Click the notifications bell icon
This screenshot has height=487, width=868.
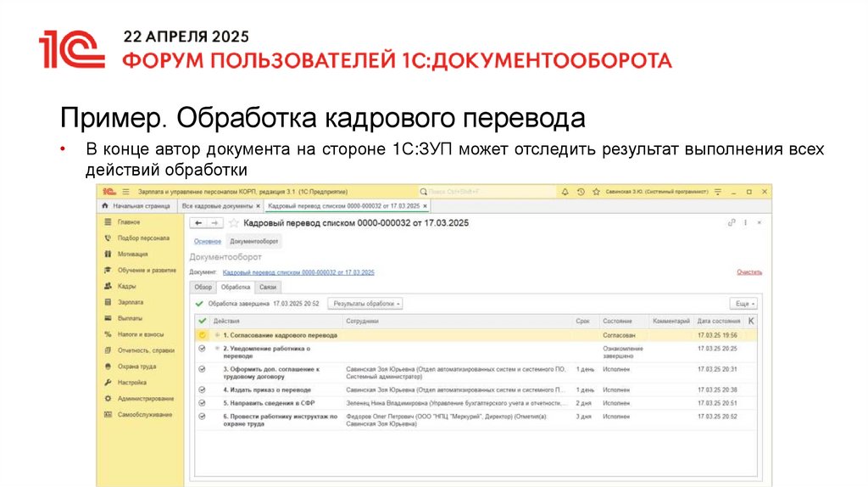565,192
